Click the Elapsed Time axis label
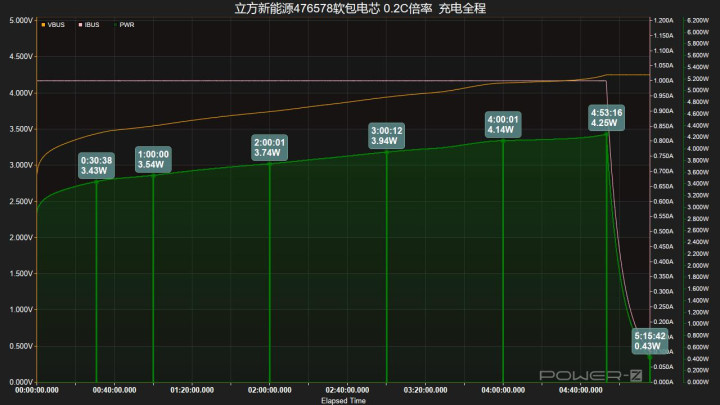This screenshot has width=720, height=405. point(343,400)
